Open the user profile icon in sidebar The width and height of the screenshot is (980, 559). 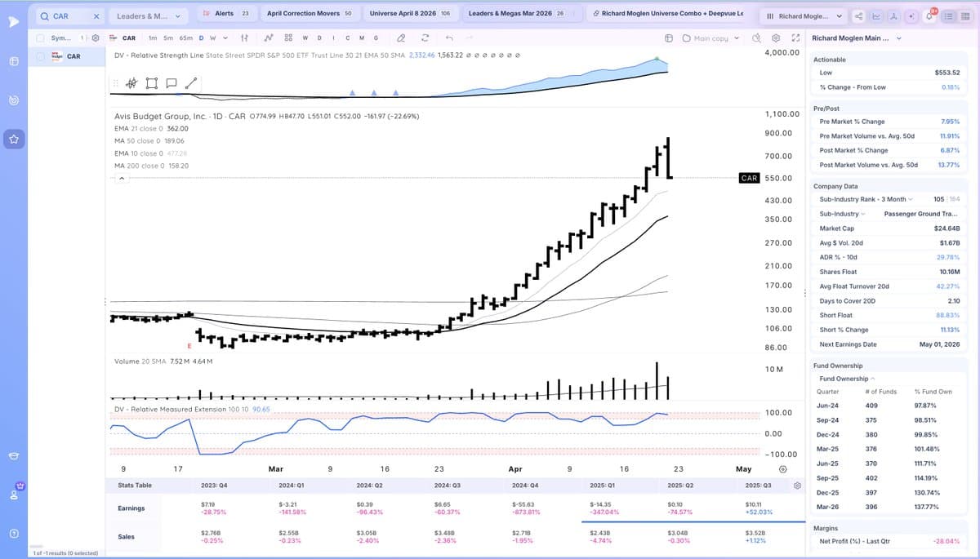click(13, 495)
